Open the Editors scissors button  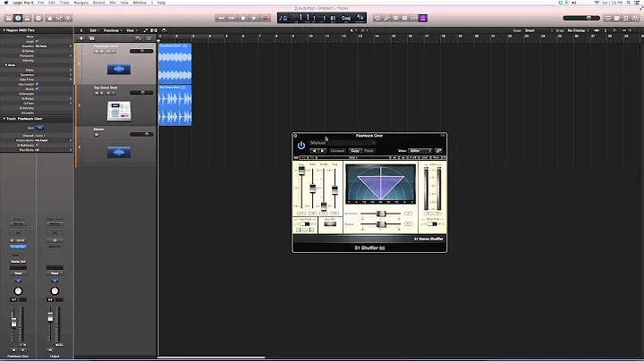pyautogui.click(x=68, y=18)
